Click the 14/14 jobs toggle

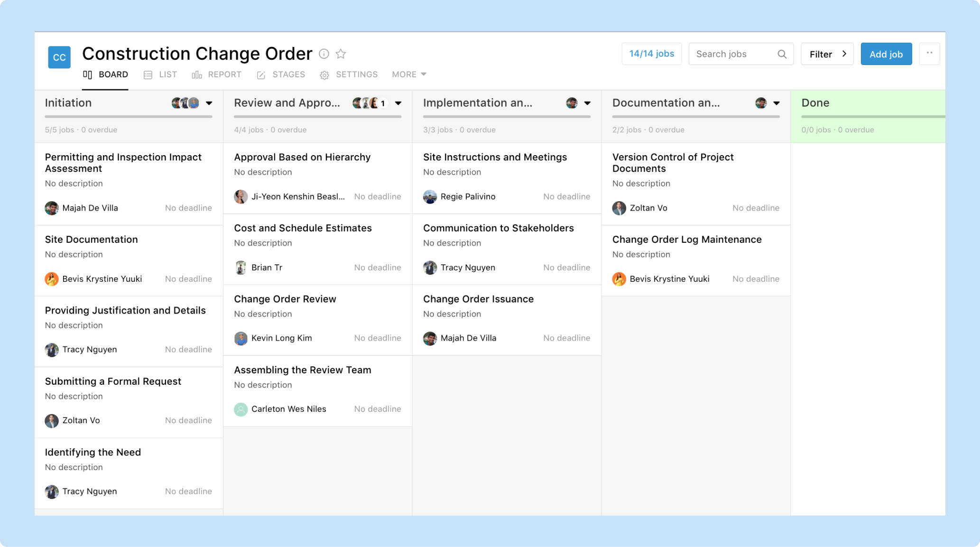pos(651,54)
